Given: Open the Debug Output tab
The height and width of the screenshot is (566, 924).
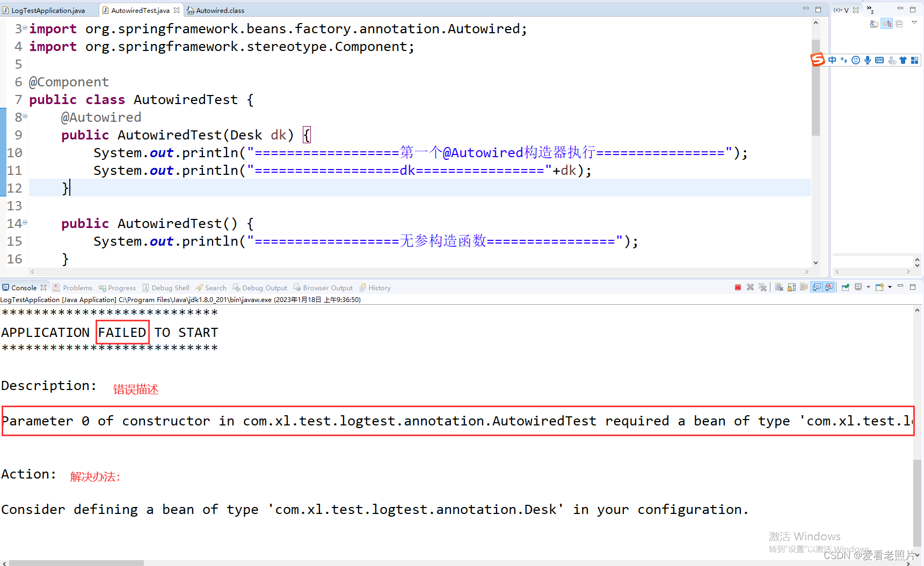Looking at the screenshot, I should [259, 288].
